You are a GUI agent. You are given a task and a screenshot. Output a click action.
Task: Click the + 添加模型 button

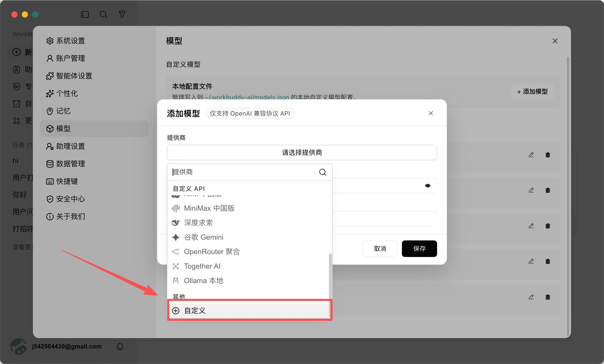[532, 92]
